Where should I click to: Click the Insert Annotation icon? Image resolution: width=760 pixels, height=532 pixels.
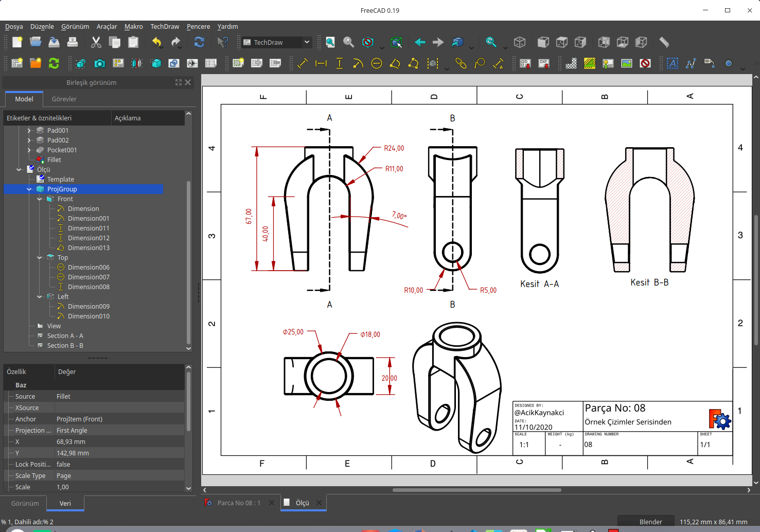pos(673,63)
